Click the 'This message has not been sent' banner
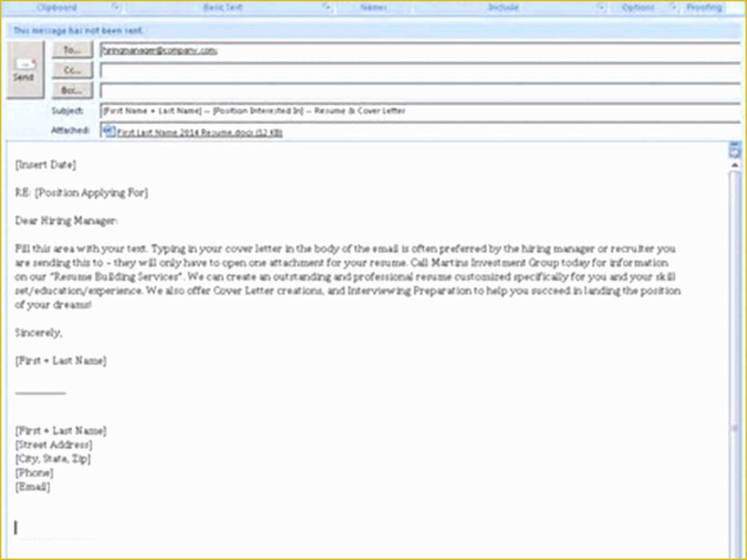Image resolution: width=747 pixels, height=560 pixels. pyautogui.click(x=78, y=30)
